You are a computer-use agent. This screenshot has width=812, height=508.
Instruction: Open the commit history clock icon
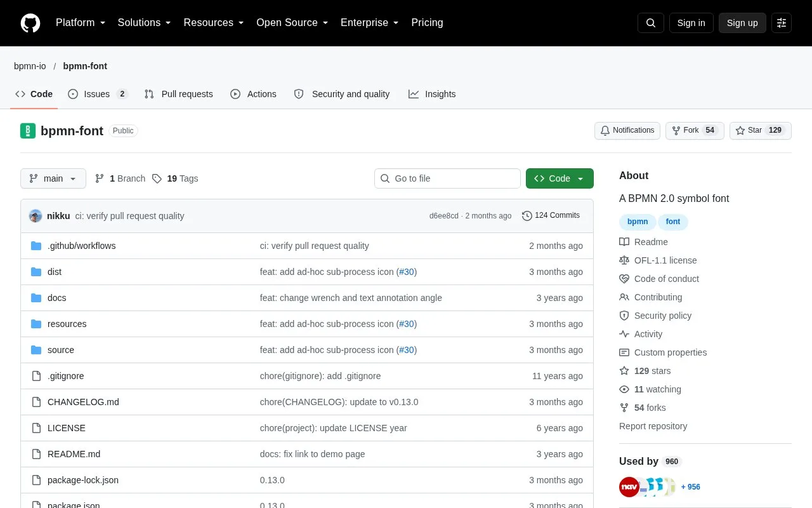(527, 216)
